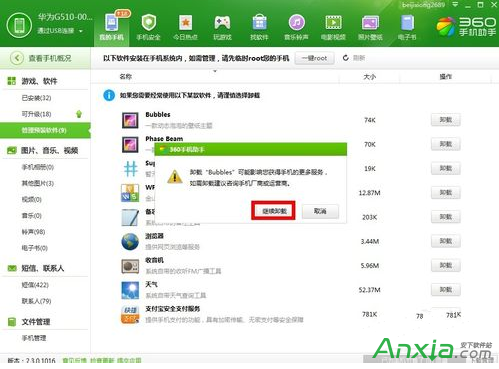The width and height of the screenshot is (499, 369).
Task: Open the 音乐铃声 music note icon
Action: (296, 23)
